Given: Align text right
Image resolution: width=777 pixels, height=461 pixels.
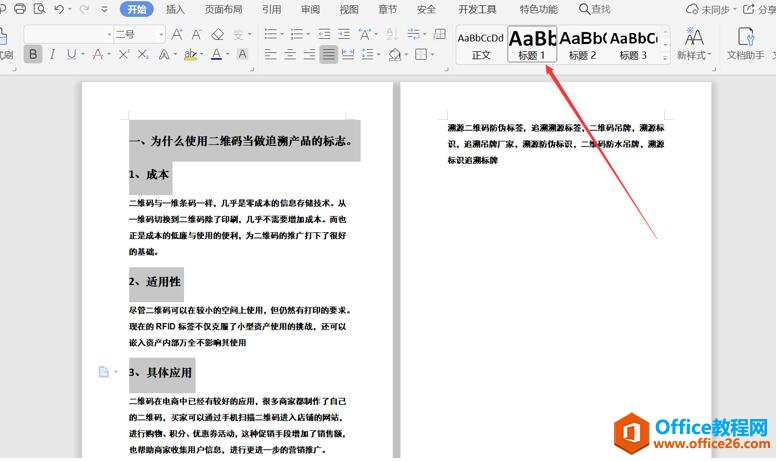Looking at the screenshot, I should click(309, 54).
